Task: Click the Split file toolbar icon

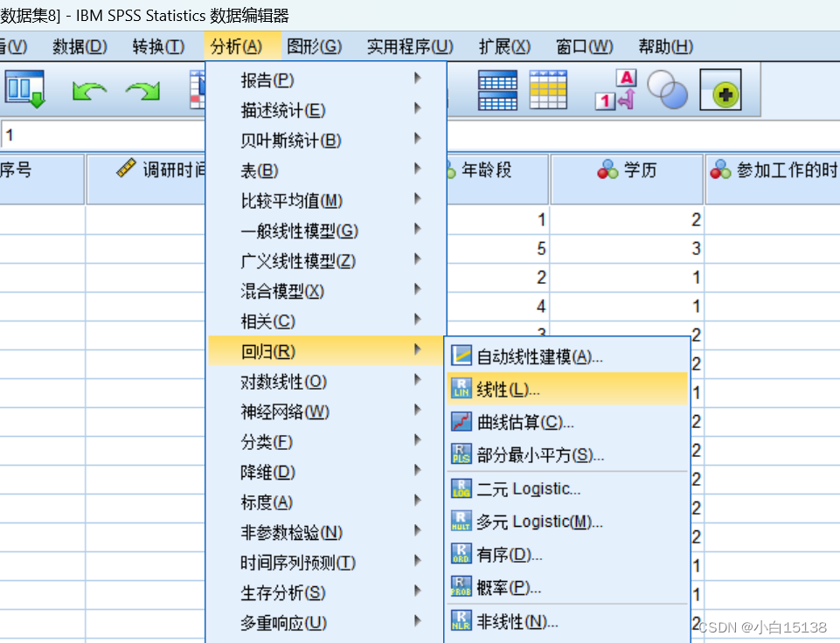Action: click(x=497, y=90)
